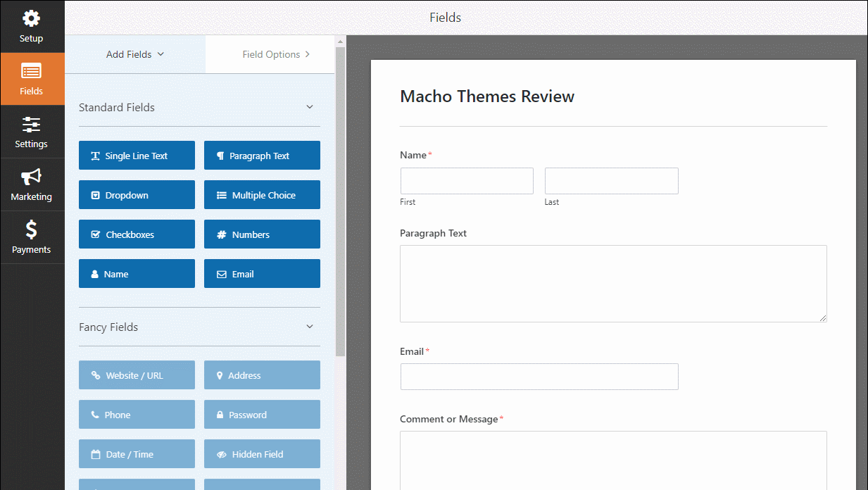
Task: Collapse the Fancy Fields section
Action: (309, 327)
